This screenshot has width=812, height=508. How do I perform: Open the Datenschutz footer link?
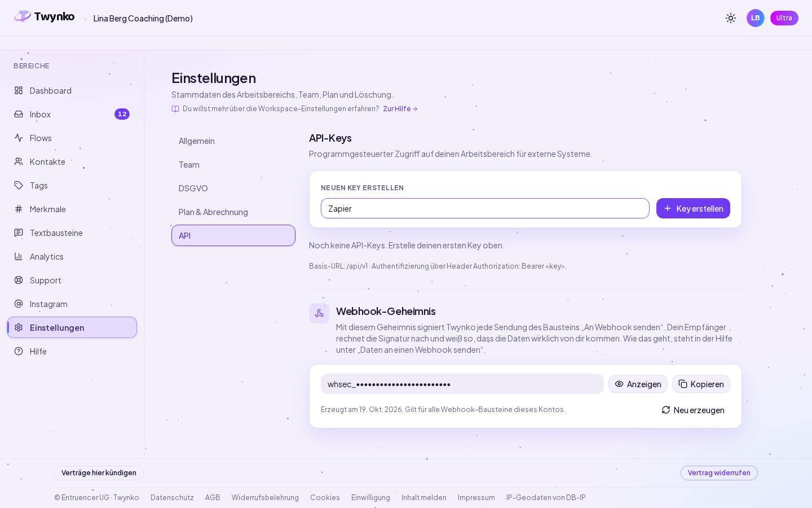pyautogui.click(x=172, y=497)
